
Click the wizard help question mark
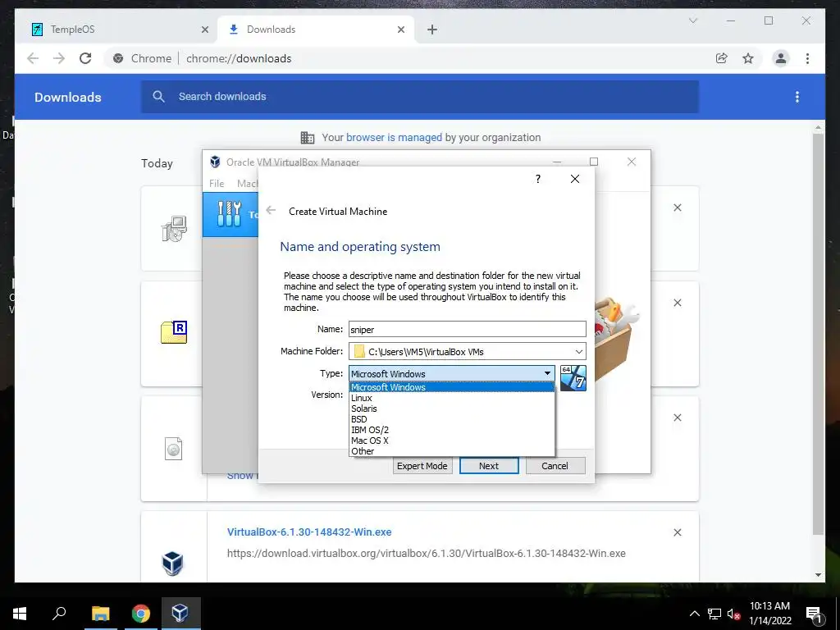click(538, 179)
